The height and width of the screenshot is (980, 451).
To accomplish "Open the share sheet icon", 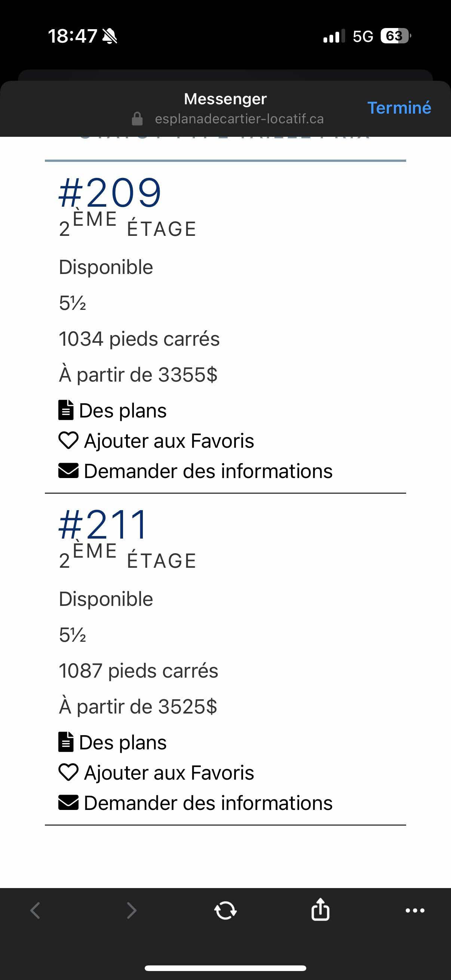I will 320,909.
